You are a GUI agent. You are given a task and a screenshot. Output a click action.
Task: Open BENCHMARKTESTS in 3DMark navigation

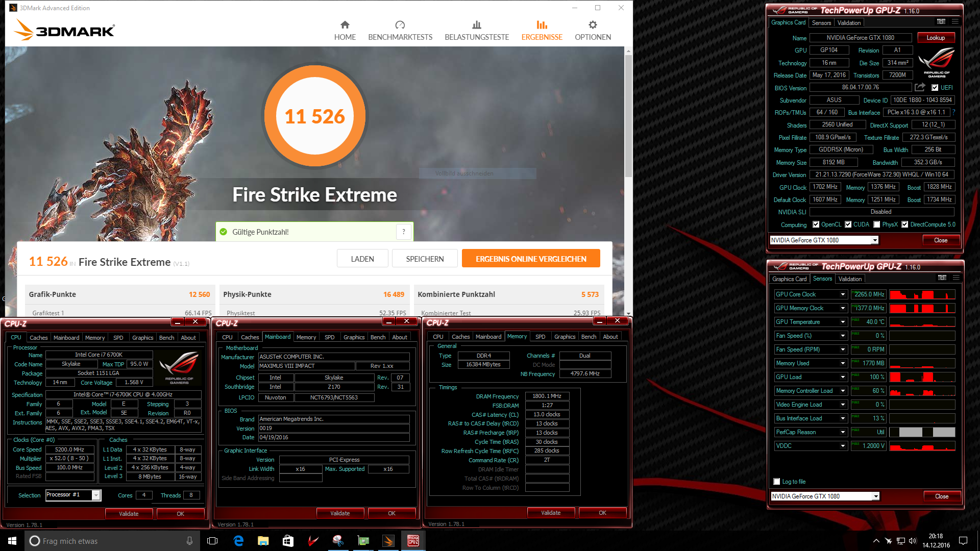(400, 31)
